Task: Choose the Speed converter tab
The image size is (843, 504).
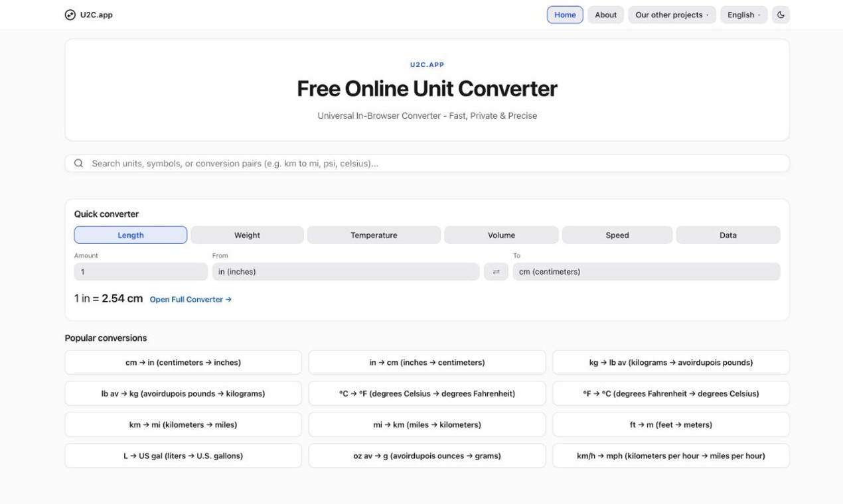Action: (x=617, y=235)
